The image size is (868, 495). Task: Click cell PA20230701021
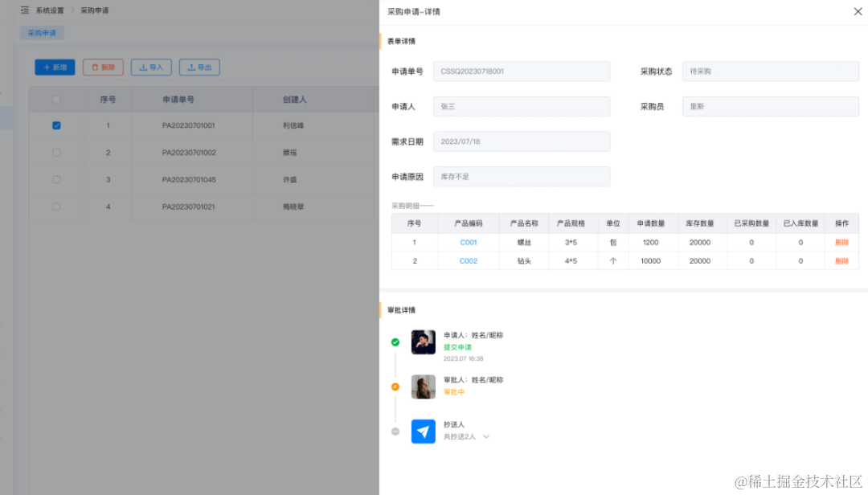[x=188, y=207]
